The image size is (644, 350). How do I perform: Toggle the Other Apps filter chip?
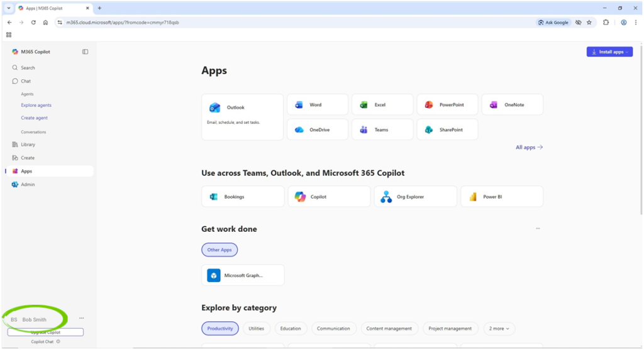tap(219, 249)
